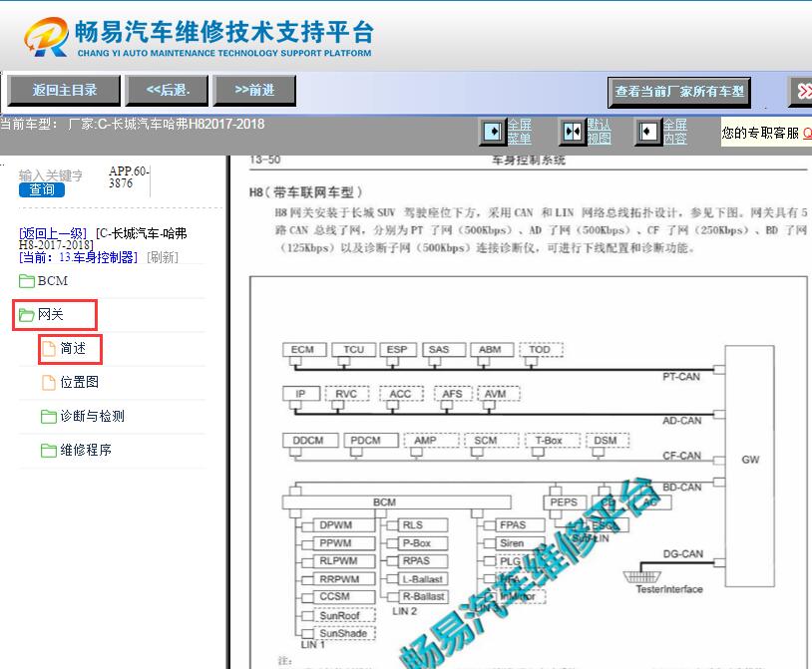The height and width of the screenshot is (669, 812).
Task: Click the CCSM node in diagram
Action: coord(344,596)
